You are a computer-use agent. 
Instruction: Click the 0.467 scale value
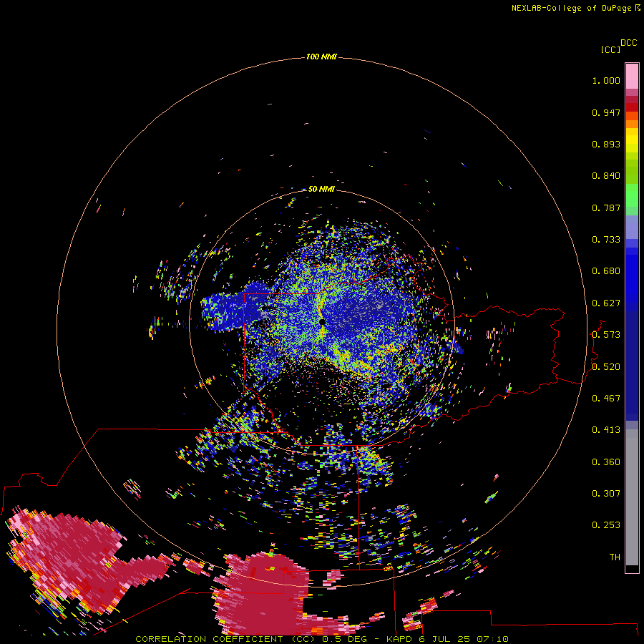pyautogui.click(x=606, y=399)
